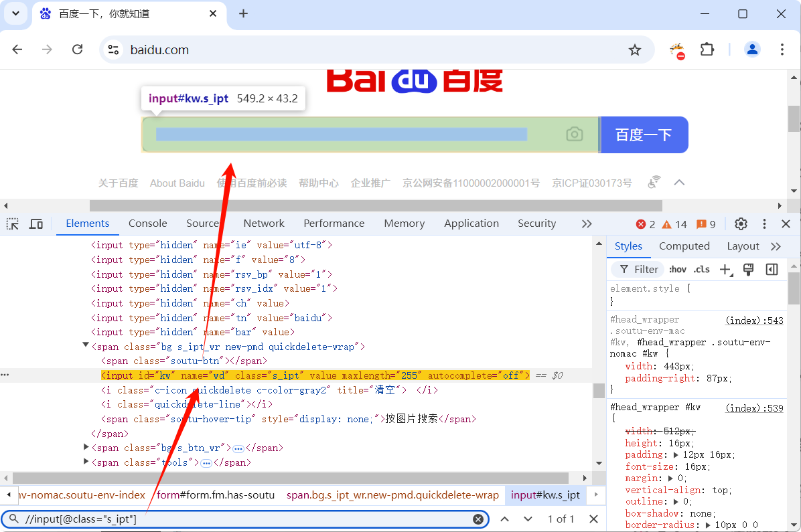Reload the Baidu page
Screen dimensions: 801x532
pos(77,50)
